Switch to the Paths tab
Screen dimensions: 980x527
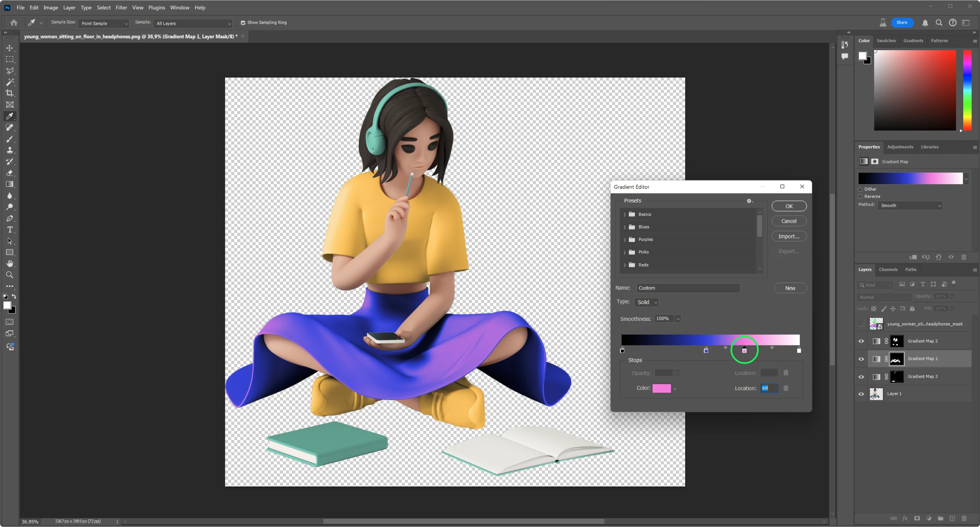coord(911,270)
